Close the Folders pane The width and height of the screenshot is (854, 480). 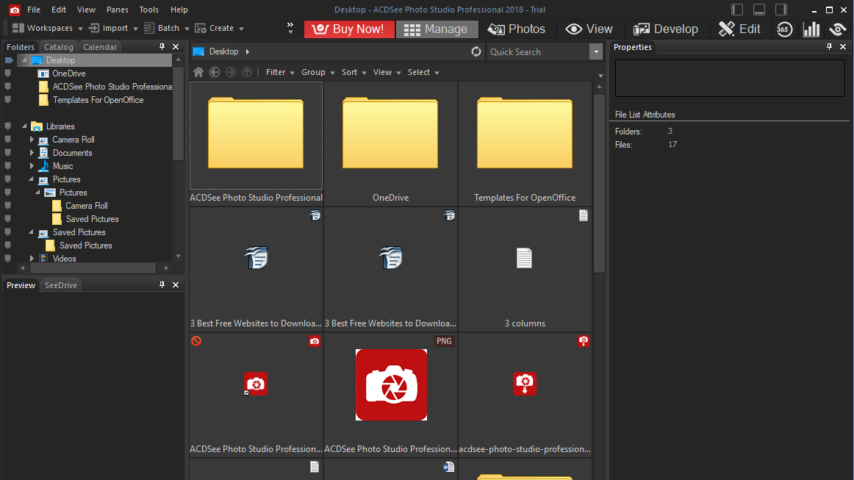point(175,47)
